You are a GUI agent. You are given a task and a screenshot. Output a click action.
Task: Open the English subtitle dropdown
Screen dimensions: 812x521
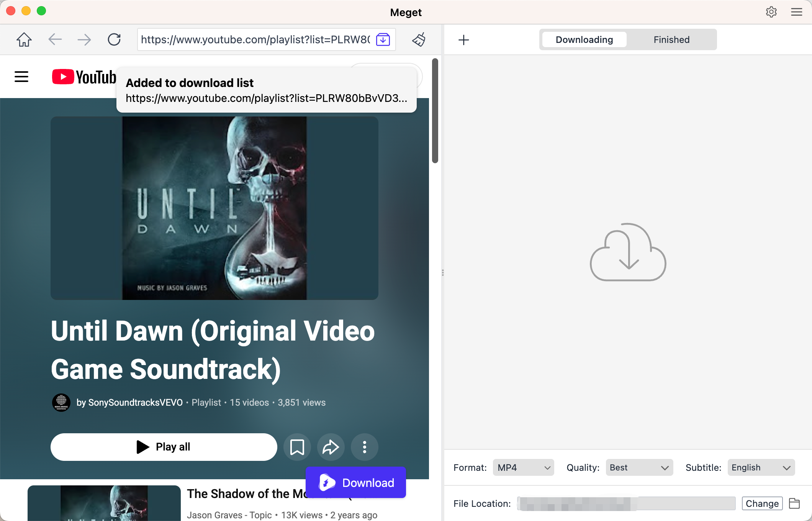pyautogui.click(x=761, y=467)
